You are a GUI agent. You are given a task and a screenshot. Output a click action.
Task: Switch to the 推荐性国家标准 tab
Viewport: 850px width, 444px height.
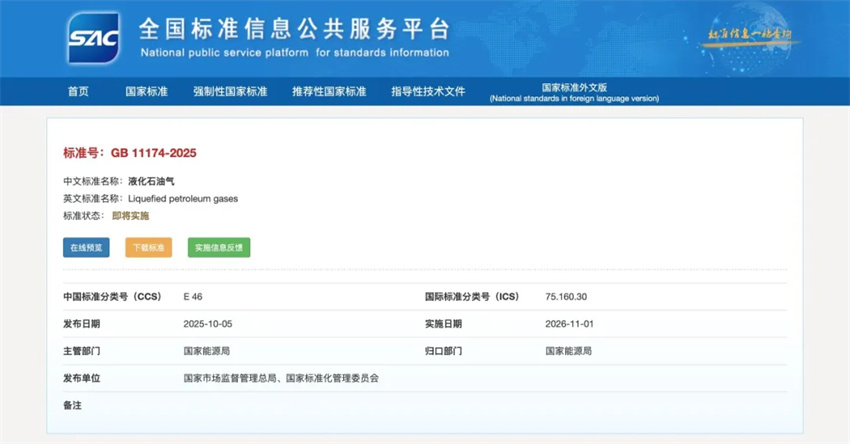coord(329,91)
